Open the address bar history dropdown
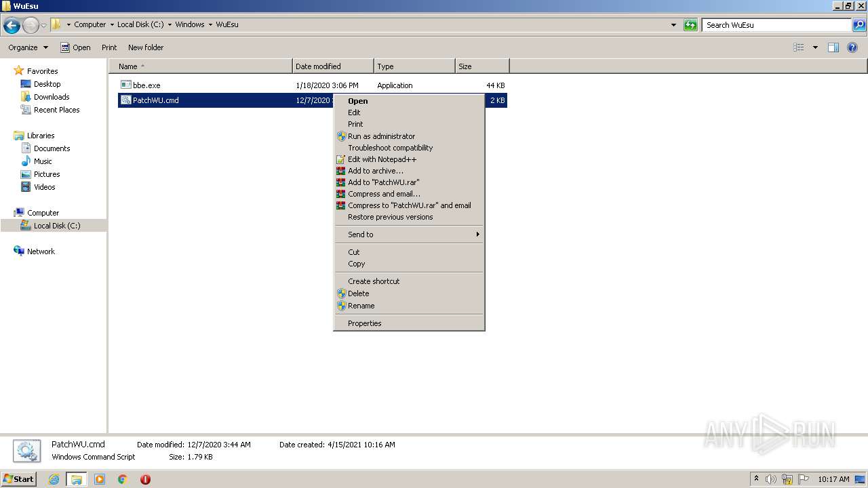This screenshot has height=488, width=868. 673,25
